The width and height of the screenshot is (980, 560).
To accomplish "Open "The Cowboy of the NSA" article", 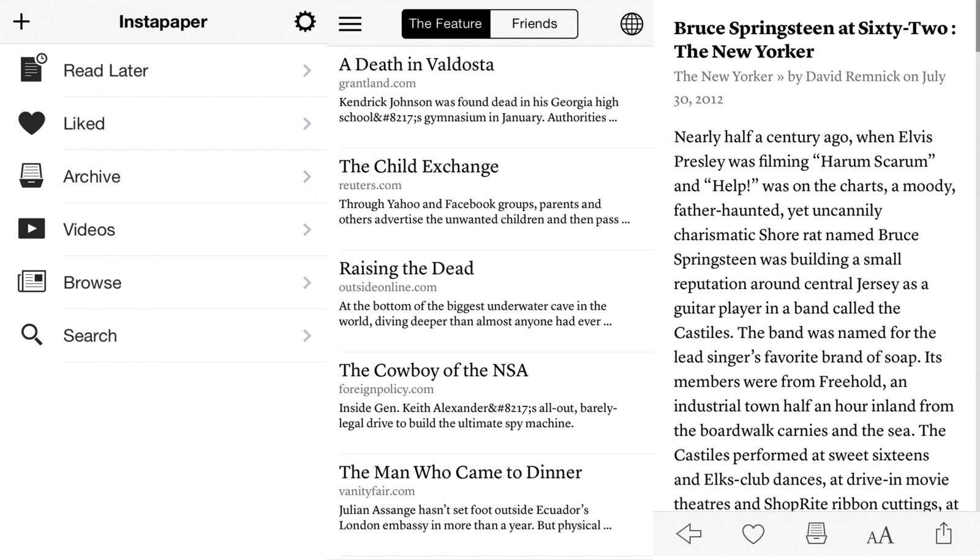I will click(x=433, y=370).
